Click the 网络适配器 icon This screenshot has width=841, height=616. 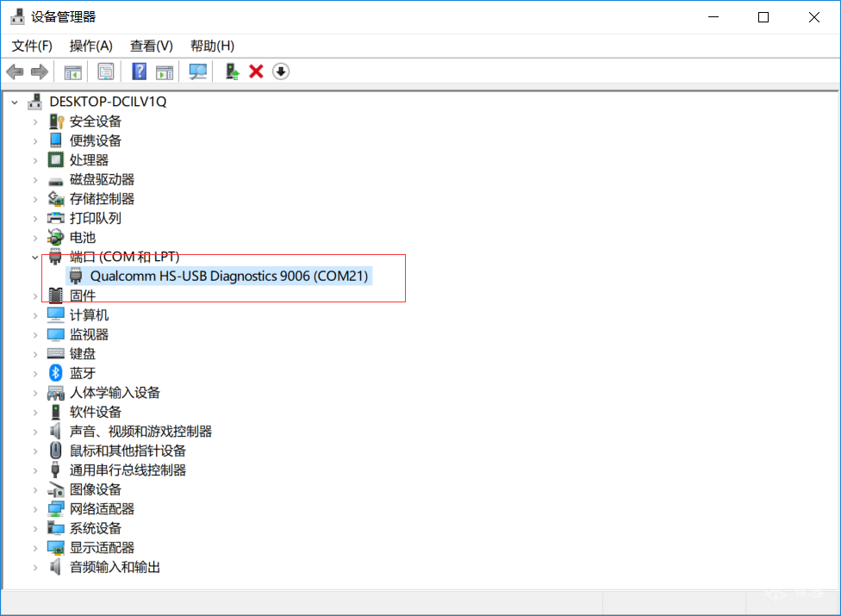coord(56,509)
